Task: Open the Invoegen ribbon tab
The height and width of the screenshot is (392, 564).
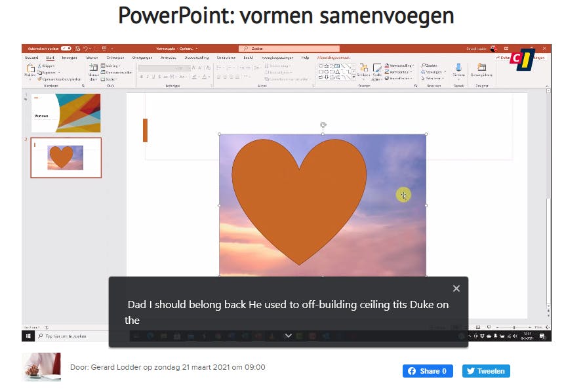Action: [70, 58]
